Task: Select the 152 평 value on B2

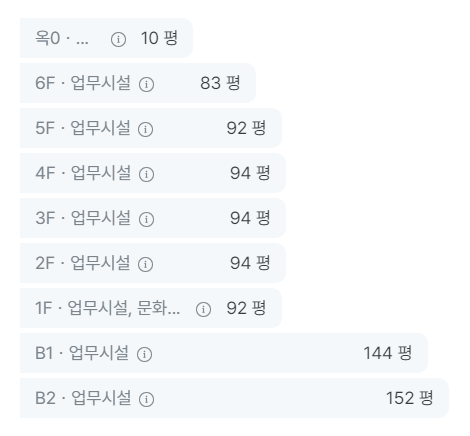Action: pos(409,398)
